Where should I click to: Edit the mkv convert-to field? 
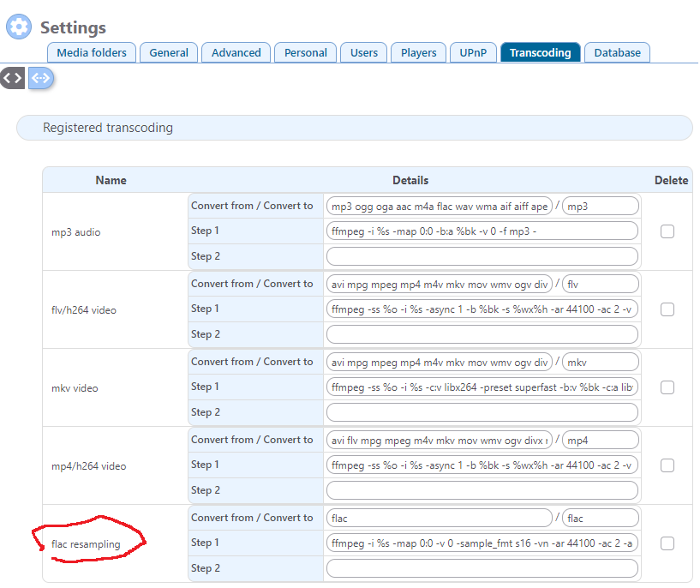pos(600,362)
